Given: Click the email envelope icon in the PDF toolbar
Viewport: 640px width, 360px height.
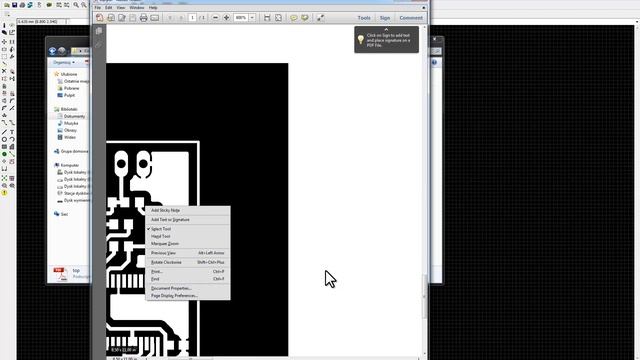Looking at the screenshot, I should pyautogui.click(x=155, y=18).
